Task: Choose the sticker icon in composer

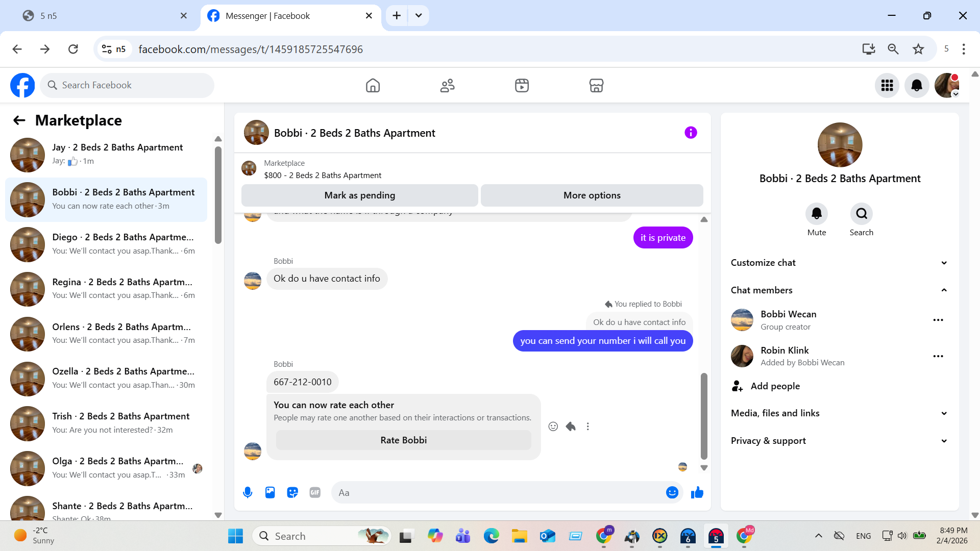Action: point(292,492)
